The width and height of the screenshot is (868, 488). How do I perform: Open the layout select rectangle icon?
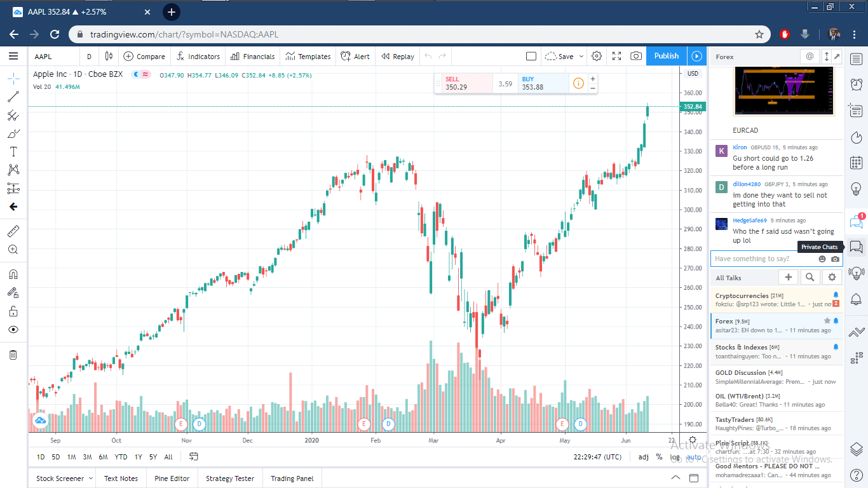click(x=531, y=56)
